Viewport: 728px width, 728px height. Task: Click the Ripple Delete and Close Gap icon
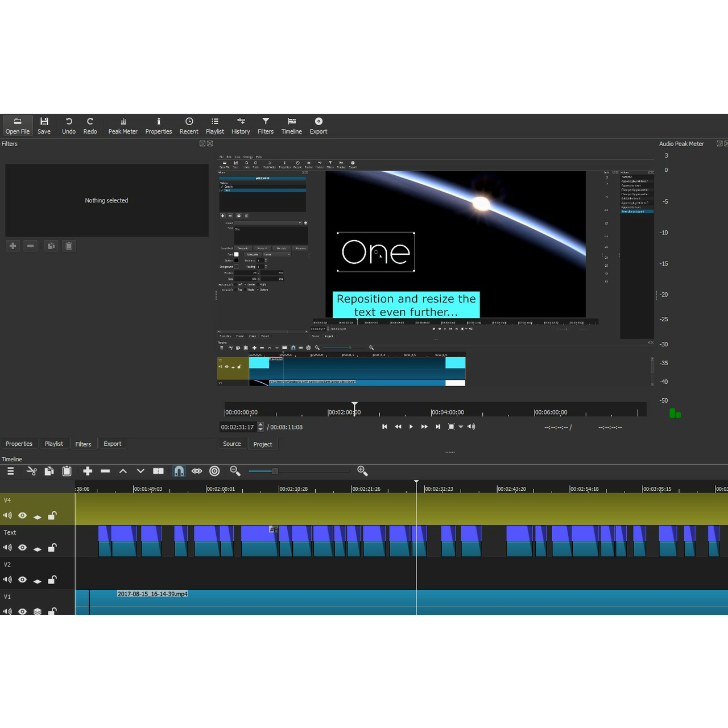[x=105, y=471]
